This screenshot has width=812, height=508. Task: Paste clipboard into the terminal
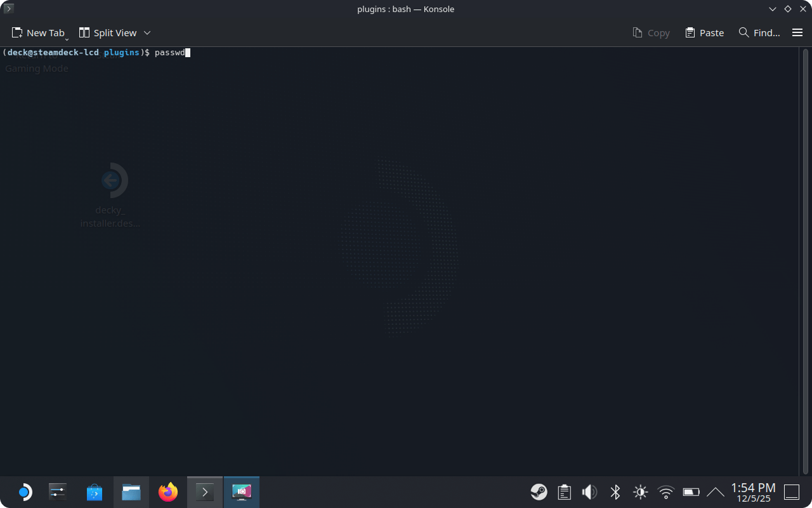click(x=704, y=33)
